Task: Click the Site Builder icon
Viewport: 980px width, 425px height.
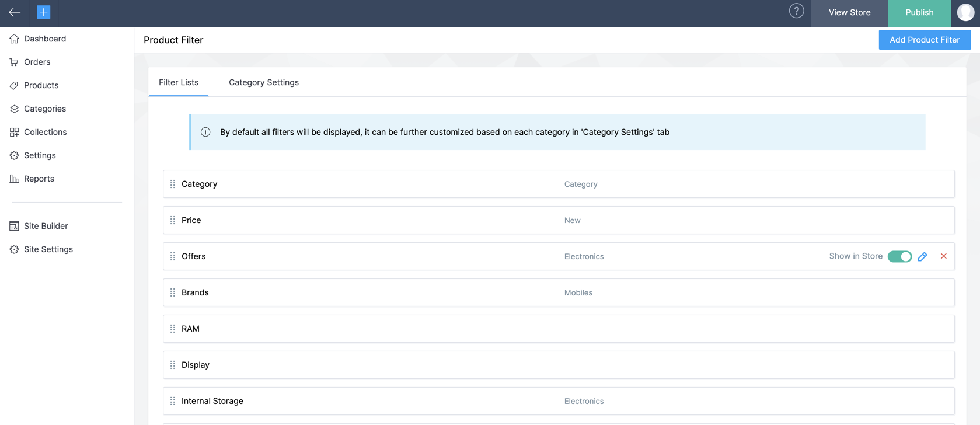Action: pyautogui.click(x=14, y=226)
